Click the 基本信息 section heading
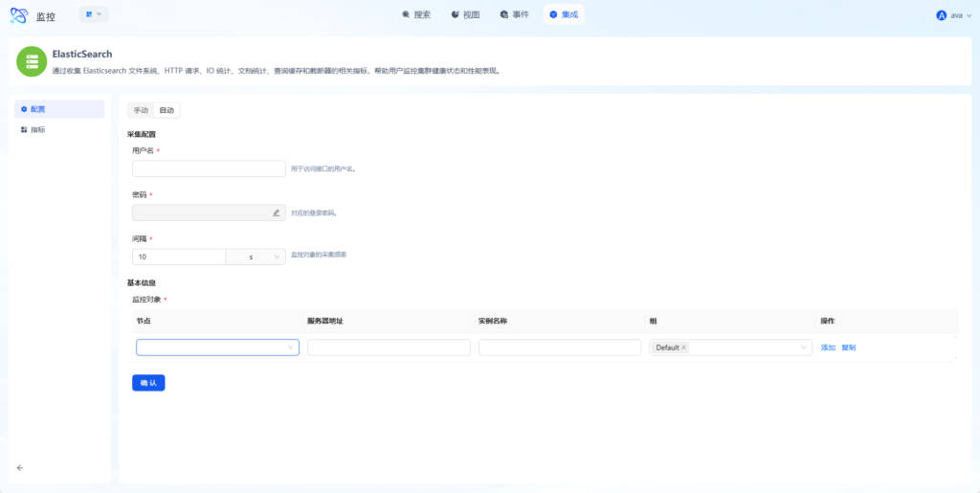 [x=142, y=283]
